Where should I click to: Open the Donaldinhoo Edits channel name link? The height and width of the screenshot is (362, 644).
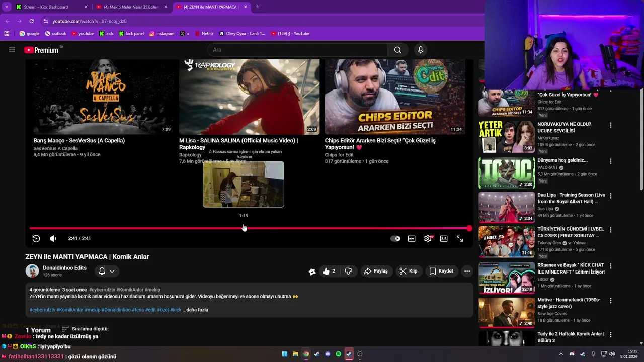(64, 268)
